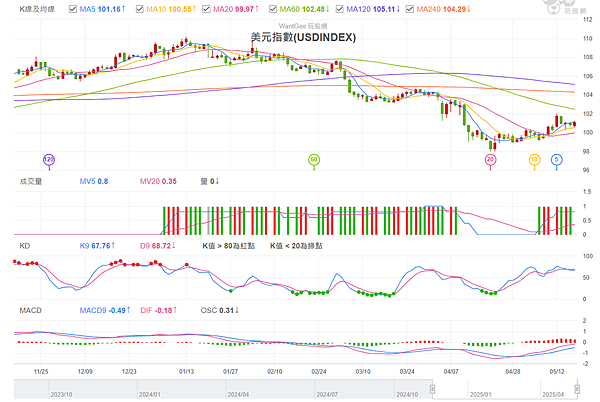
Task: Click the green 60 crossover marker pin
Action: tap(314, 160)
